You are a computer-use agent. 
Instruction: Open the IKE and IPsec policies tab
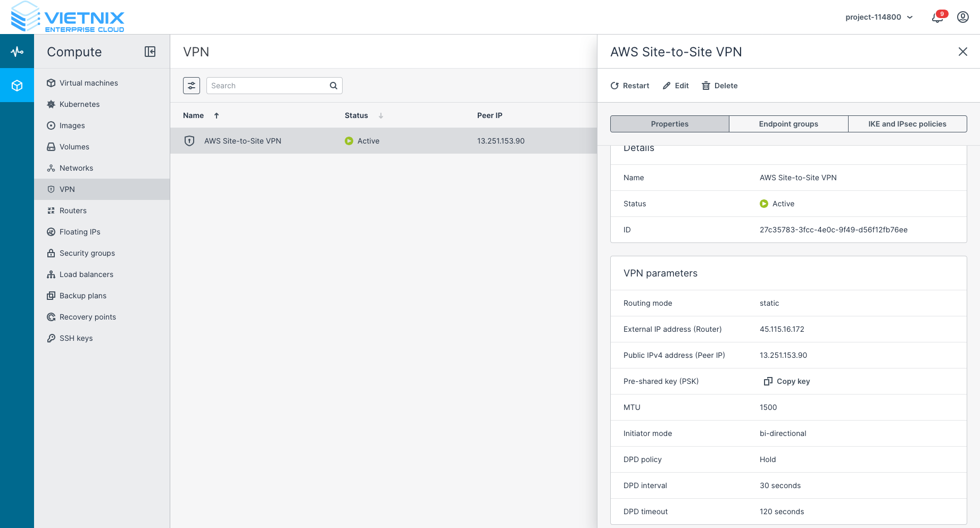908,123
